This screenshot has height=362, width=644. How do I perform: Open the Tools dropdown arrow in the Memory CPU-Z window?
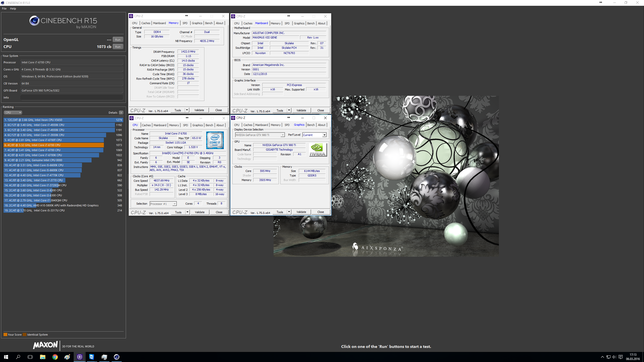[x=187, y=110]
